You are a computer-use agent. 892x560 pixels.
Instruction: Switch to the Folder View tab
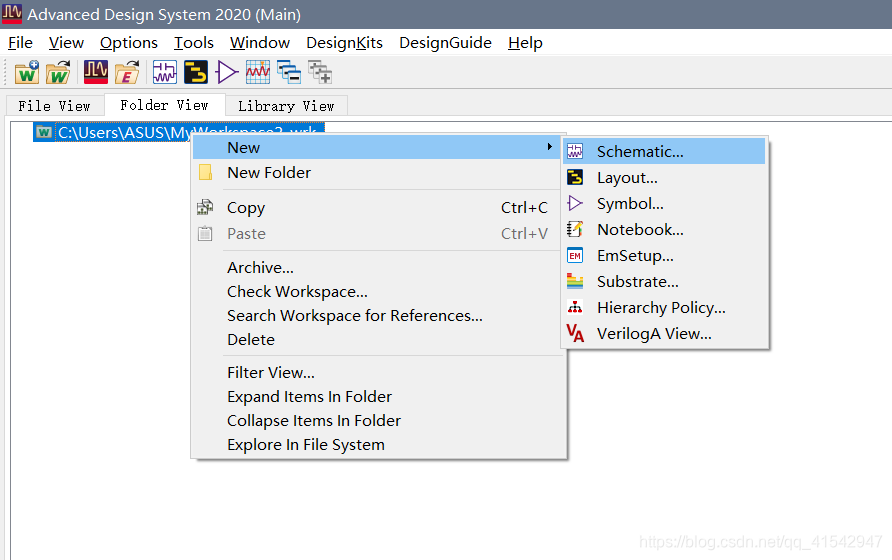(x=164, y=105)
